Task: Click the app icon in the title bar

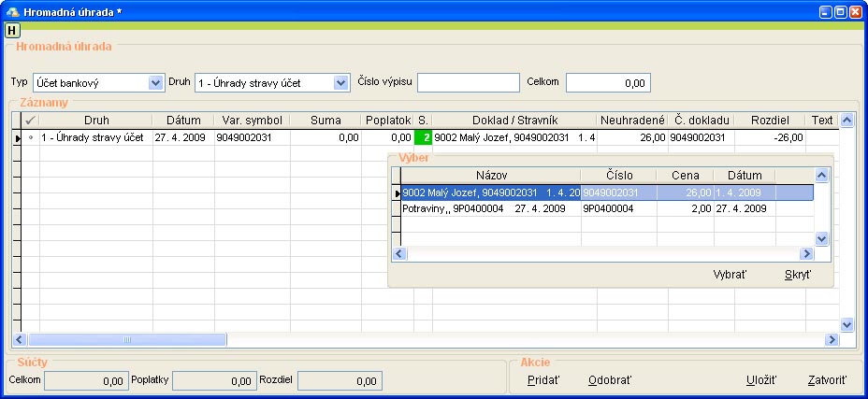Action: pyautogui.click(x=12, y=10)
